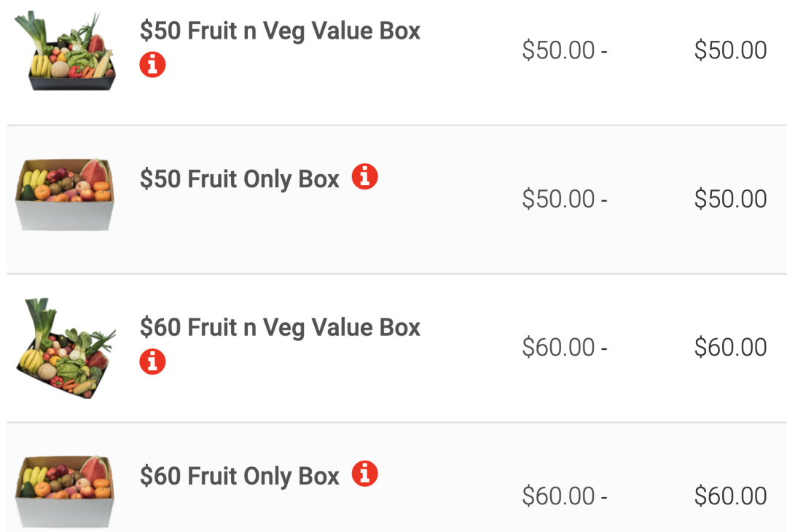787x532 pixels.
Task: Click the $50 Fruit Only Box thumbnail image
Action: 65,195
